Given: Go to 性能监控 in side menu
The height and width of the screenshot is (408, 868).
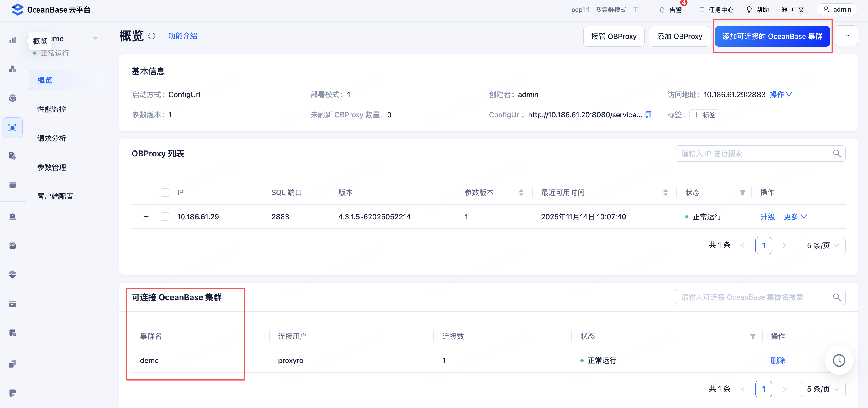Looking at the screenshot, I should click(52, 109).
